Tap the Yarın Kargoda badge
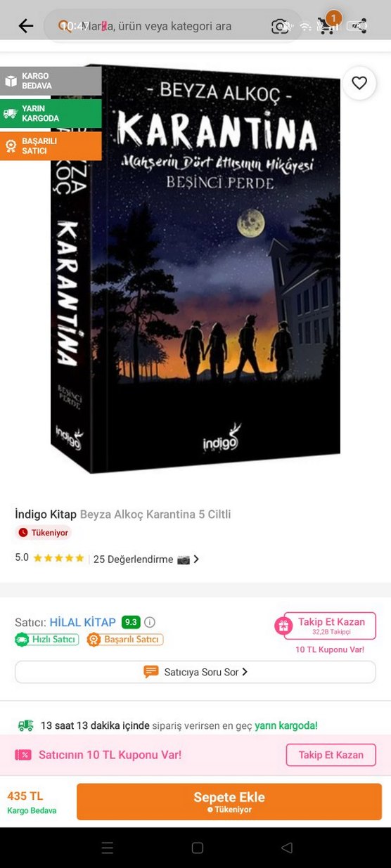 click(51, 113)
